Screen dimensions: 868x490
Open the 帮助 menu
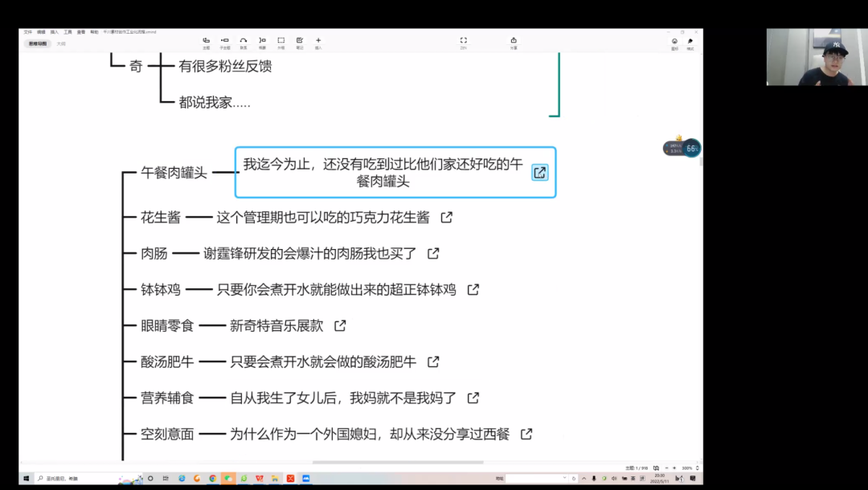[94, 32]
